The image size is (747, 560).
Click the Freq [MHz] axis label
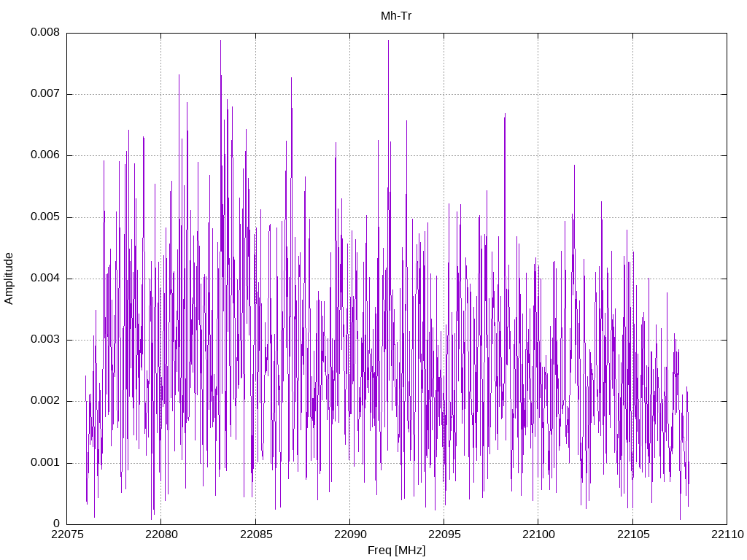pos(396,551)
